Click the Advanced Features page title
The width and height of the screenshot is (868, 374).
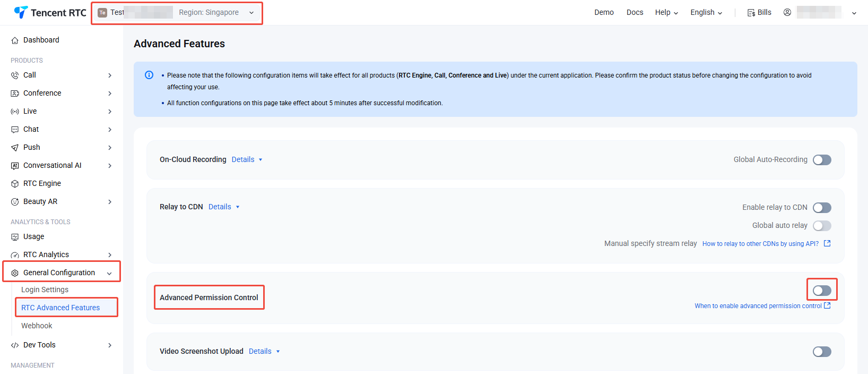tap(179, 44)
